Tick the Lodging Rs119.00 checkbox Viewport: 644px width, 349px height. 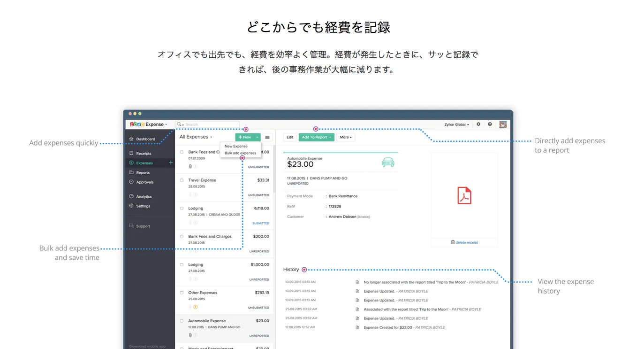coord(182,209)
